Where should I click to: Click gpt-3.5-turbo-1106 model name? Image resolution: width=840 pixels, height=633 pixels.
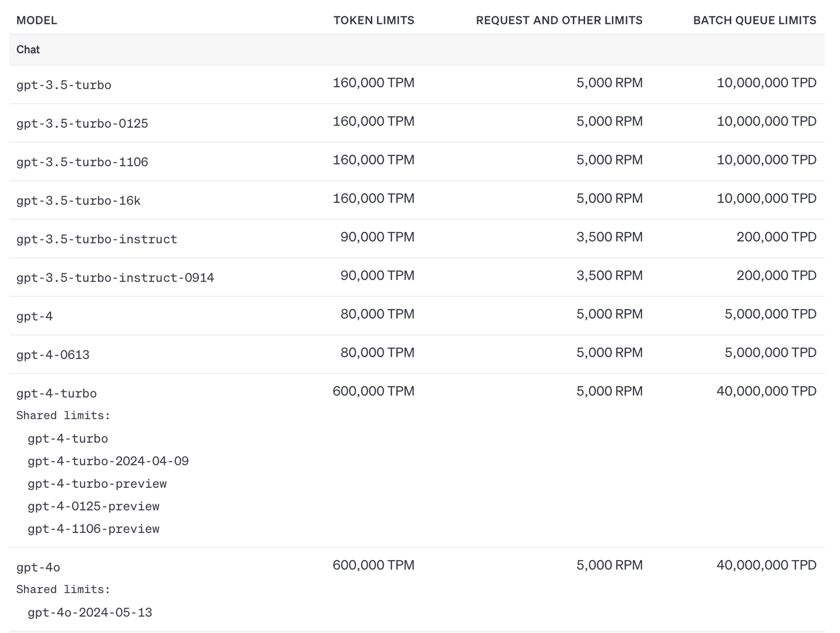(82, 162)
